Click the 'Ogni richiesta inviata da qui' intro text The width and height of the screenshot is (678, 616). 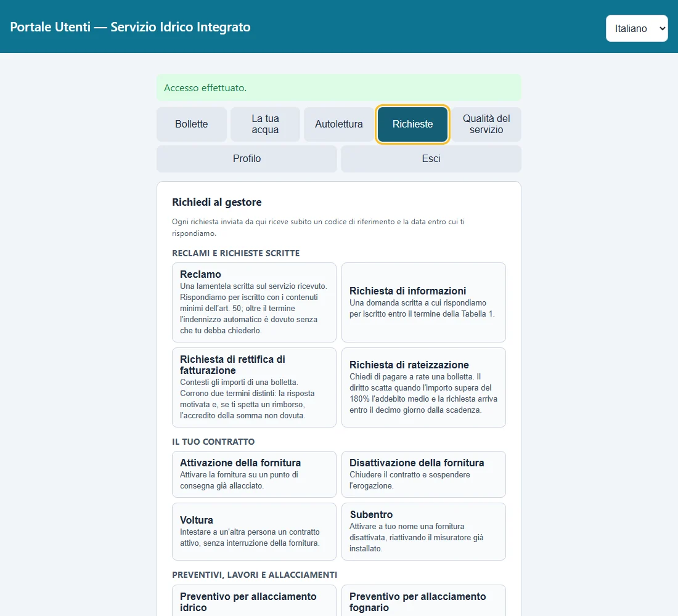coord(318,227)
